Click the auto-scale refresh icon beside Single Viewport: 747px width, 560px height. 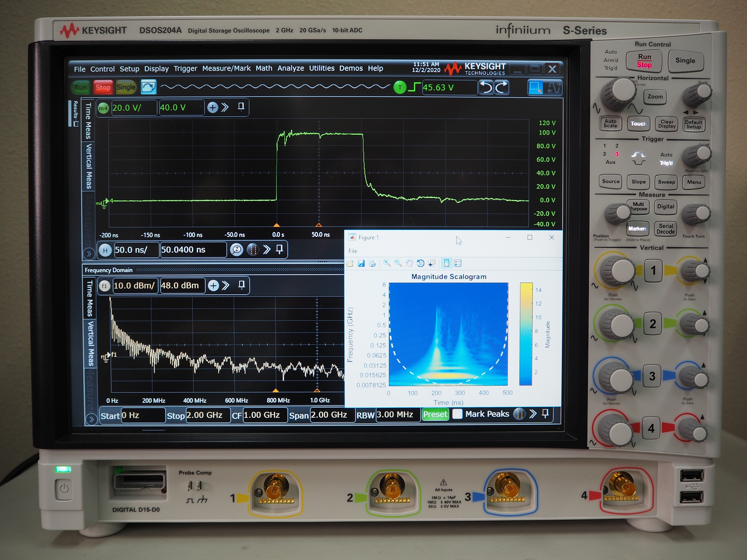[149, 87]
